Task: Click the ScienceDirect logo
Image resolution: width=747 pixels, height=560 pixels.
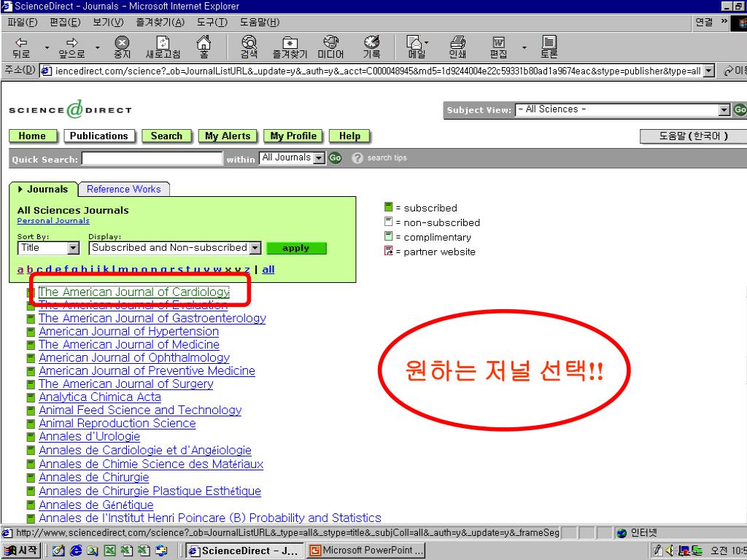Action: pos(70,110)
